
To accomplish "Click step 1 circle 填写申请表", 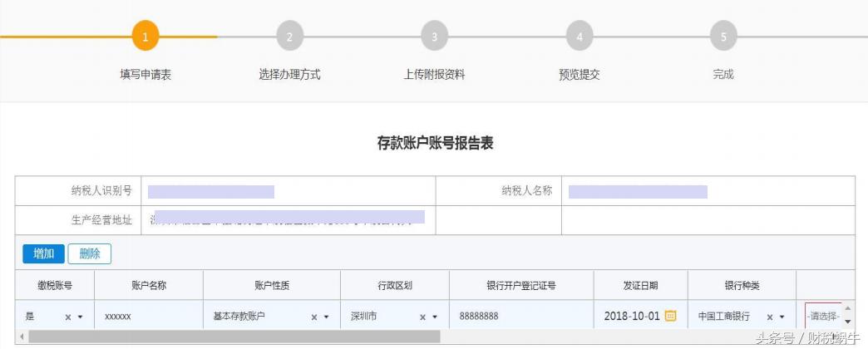I will pos(145,37).
